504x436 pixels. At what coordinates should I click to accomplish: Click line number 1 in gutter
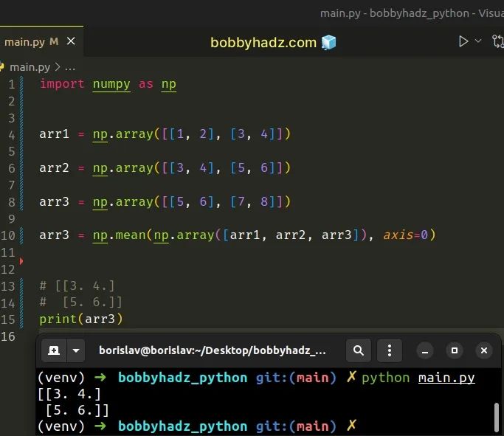12,85
